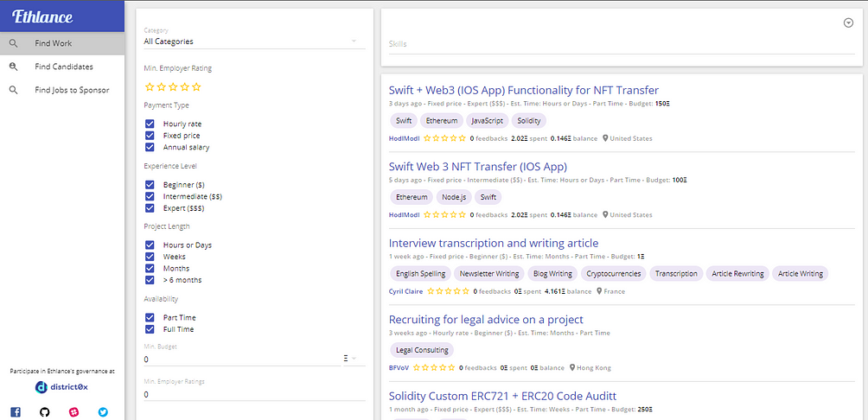Set minimum employer rating to five stars
Image resolution: width=868 pixels, height=420 pixels.
click(x=196, y=87)
